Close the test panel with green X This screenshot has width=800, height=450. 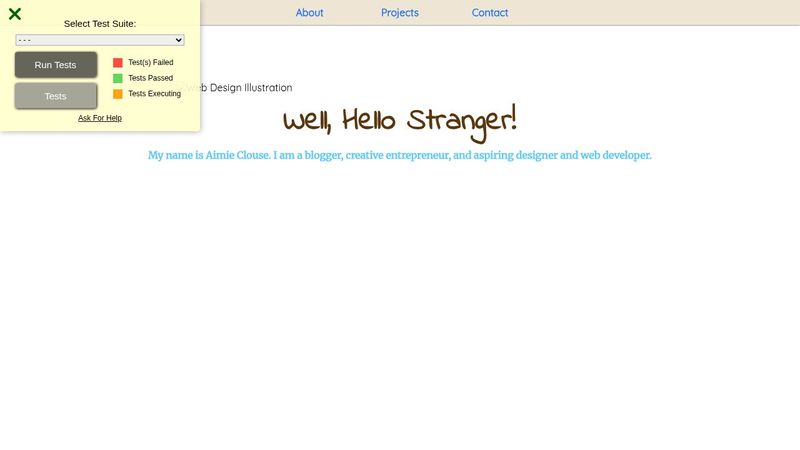[x=15, y=14]
